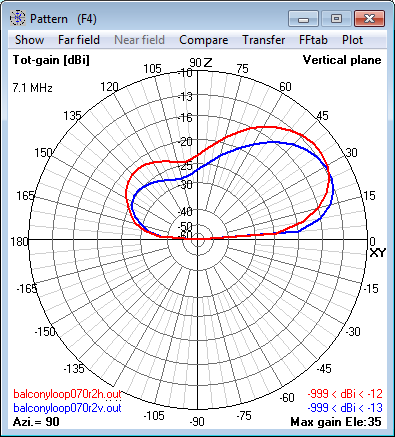Click the 30 degree angle label

351,153
